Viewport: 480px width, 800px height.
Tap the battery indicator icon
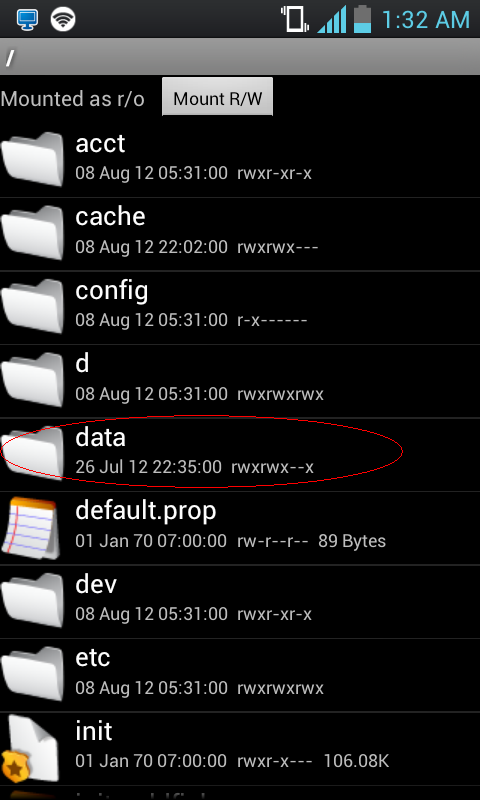coord(363,19)
